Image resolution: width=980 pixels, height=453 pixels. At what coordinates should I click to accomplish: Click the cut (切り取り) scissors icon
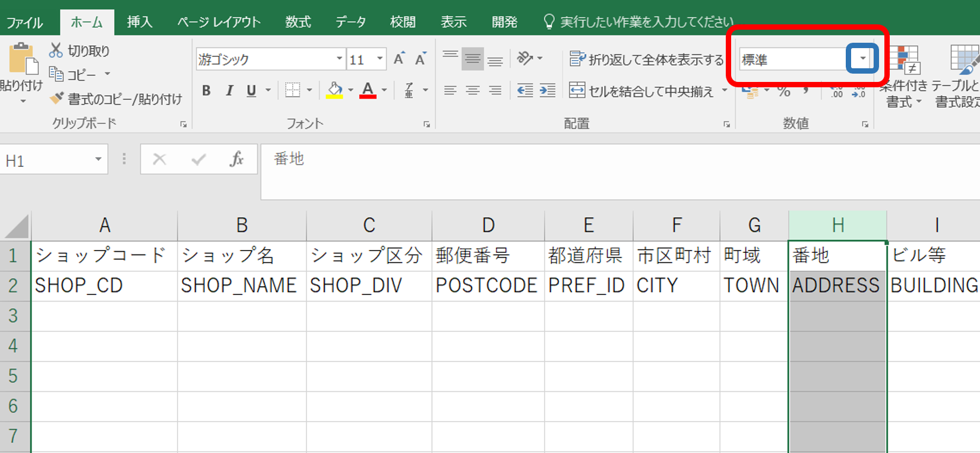[56, 50]
